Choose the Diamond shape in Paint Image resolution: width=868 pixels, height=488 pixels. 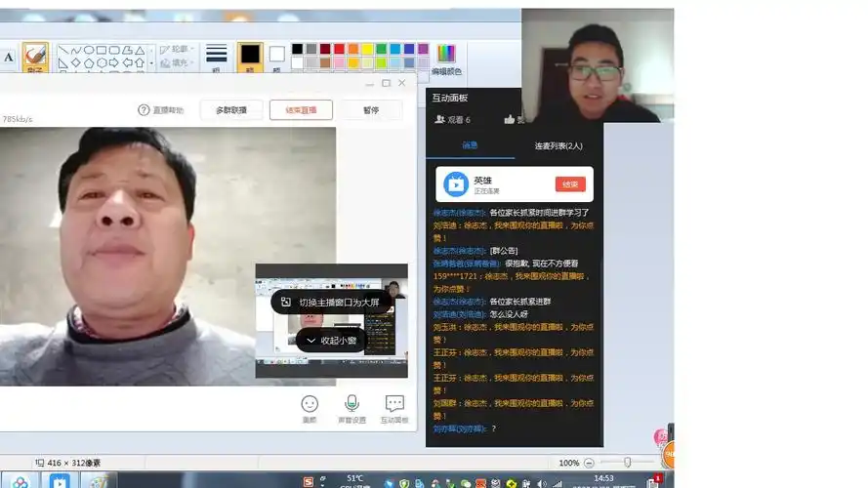pos(76,63)
